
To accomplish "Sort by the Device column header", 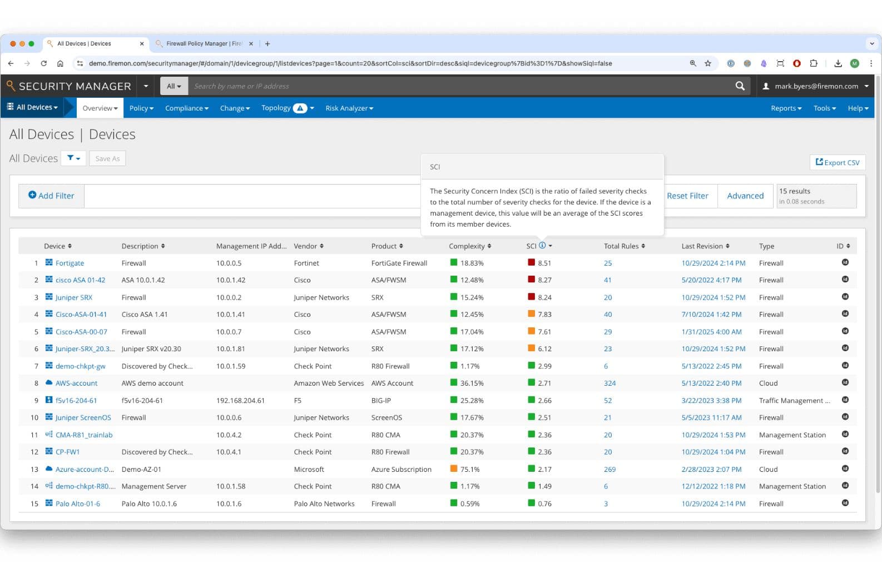I will click(x=58, y=246).
